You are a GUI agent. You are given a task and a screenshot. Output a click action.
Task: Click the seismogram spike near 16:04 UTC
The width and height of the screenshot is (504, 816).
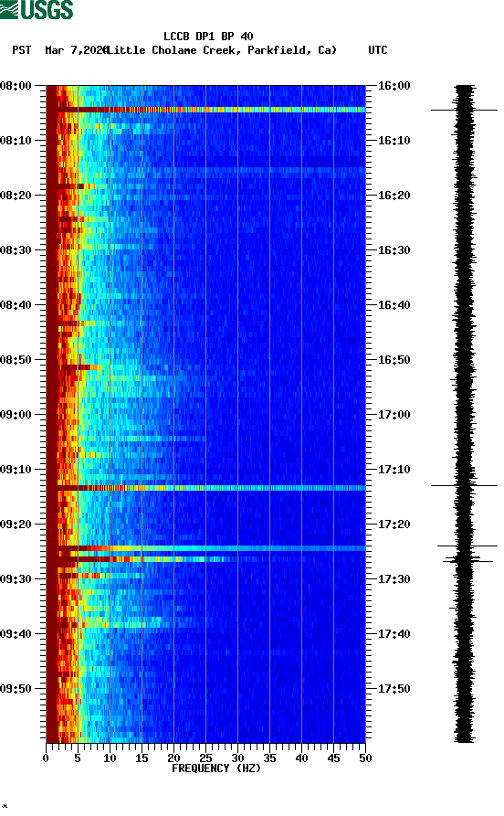click(464, 110)
